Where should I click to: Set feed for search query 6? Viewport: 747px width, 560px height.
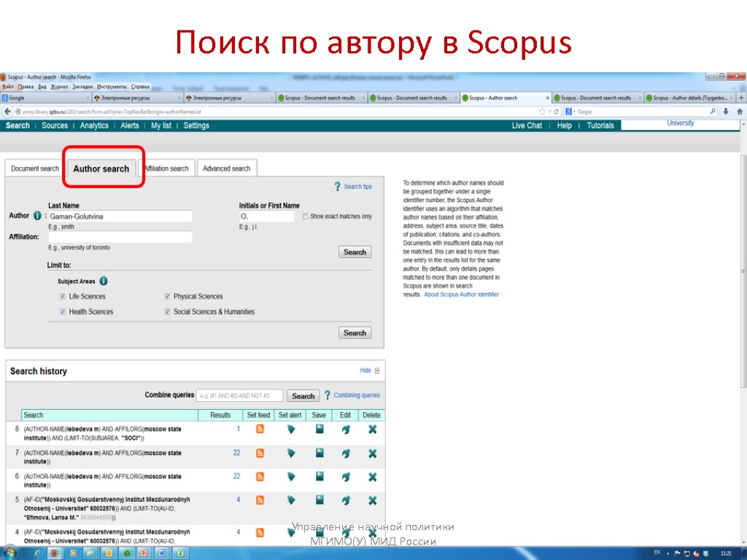260,476
